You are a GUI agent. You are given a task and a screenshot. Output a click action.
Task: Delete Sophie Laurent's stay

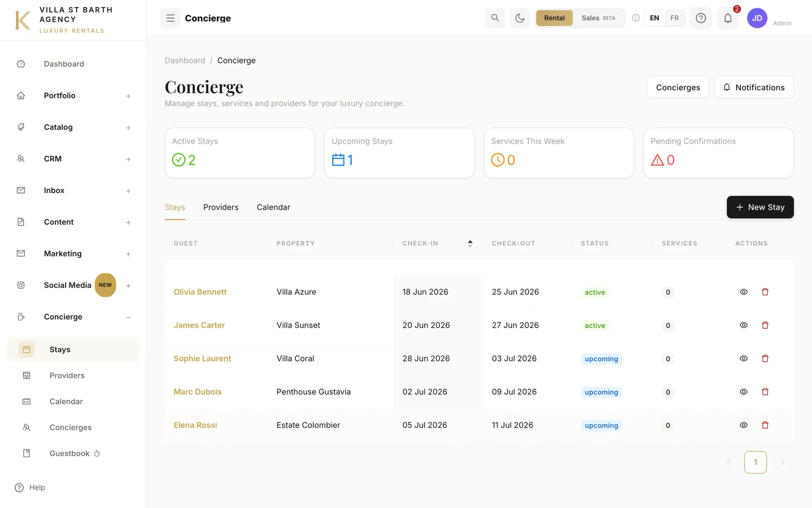[x=765, y=359]
